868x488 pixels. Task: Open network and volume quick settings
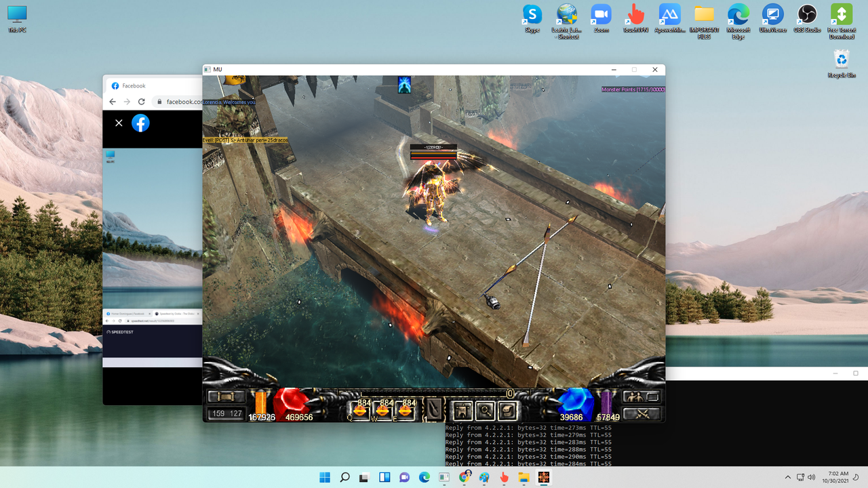(806, 477)
